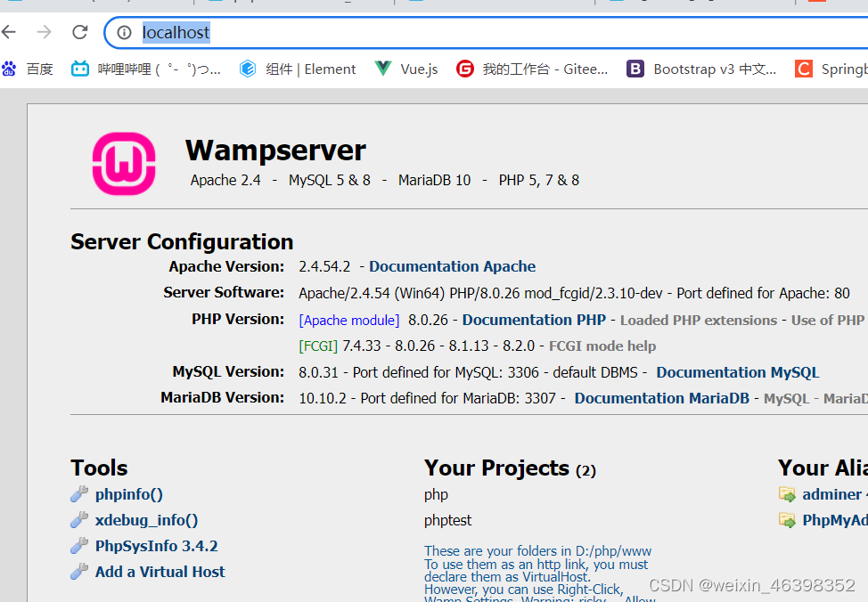Open the PhpMyAdmin alias link
868x602 pixels.
pyautogui.click(x=835, y=521)
